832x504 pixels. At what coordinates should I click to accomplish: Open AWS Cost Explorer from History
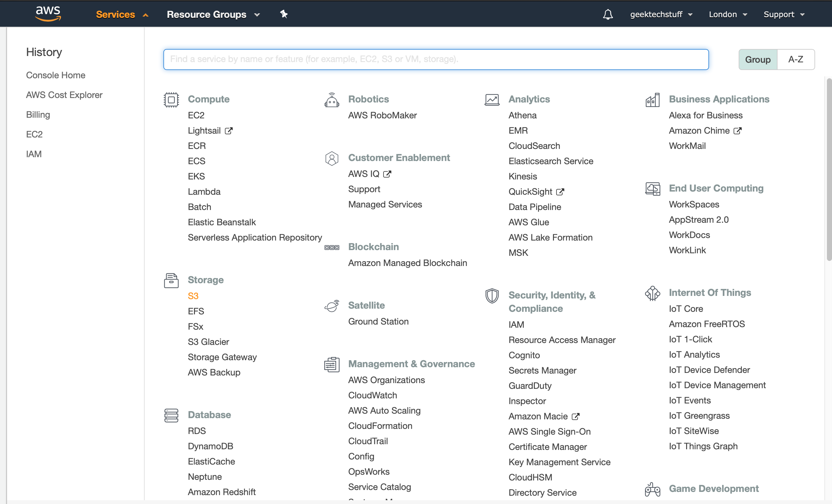tap(64, 95)
